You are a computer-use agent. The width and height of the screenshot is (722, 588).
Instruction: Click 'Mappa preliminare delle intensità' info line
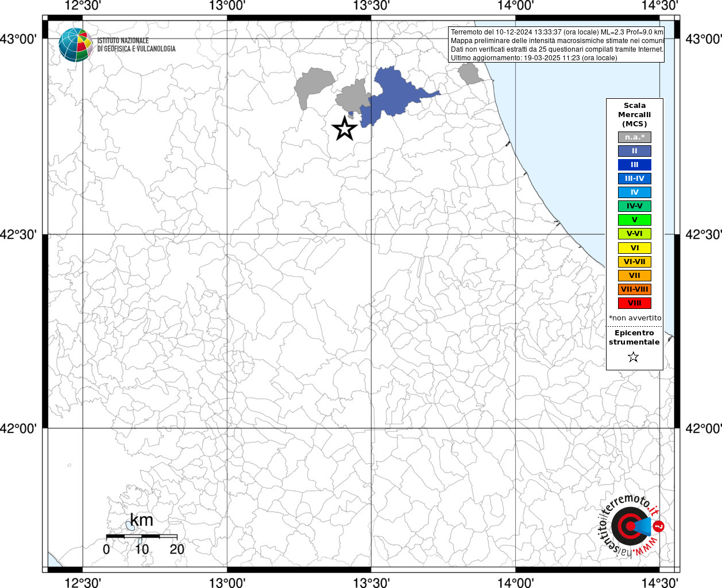click(x=557, y=41)
